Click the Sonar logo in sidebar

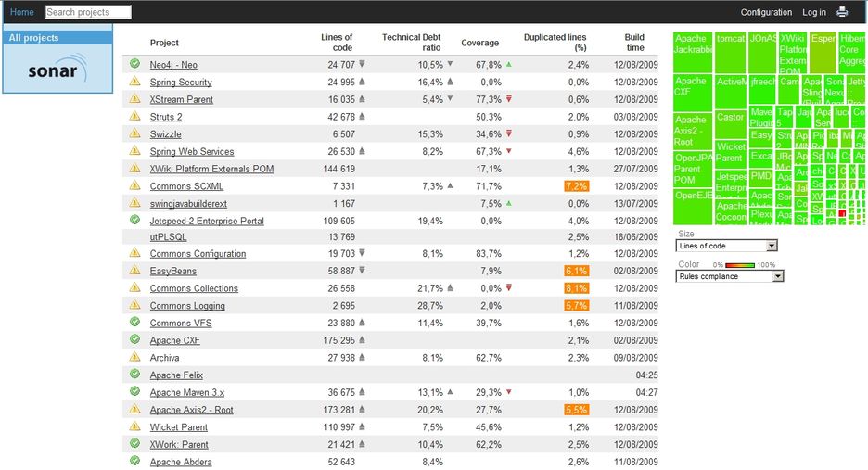tap(57, 69)
